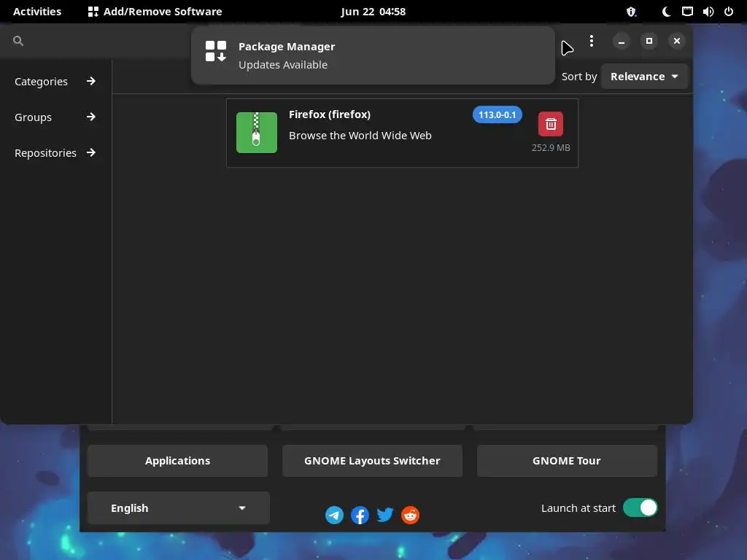
Task: Close the Add/Remove Software window
Action: coord(676,41)
